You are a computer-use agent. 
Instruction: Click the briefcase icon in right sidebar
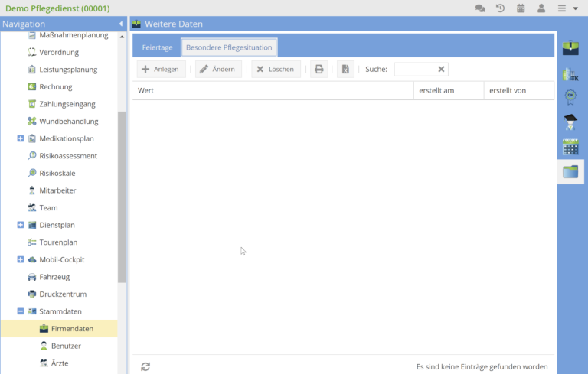pos(570,48)
